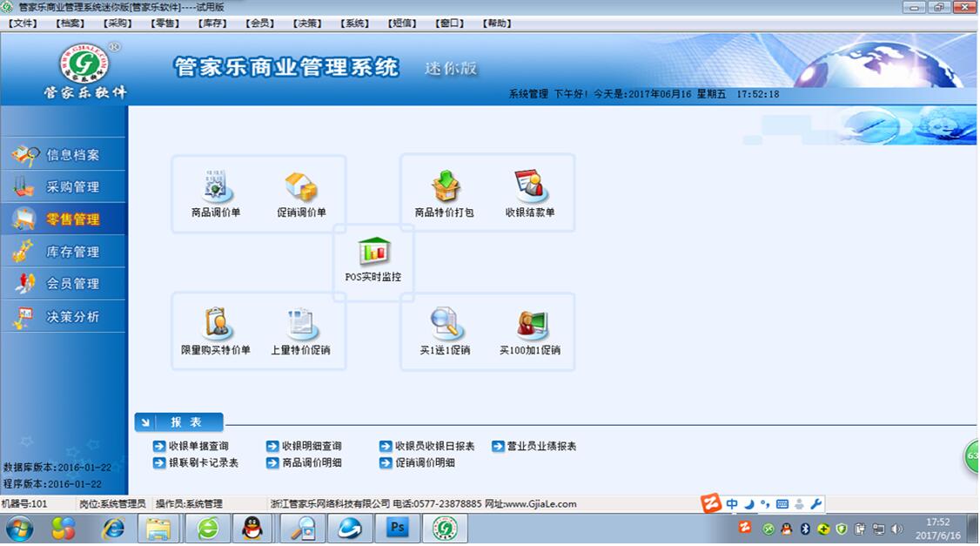
Task: Open the 银联刷卡记录表 report link
Action: 196,462
